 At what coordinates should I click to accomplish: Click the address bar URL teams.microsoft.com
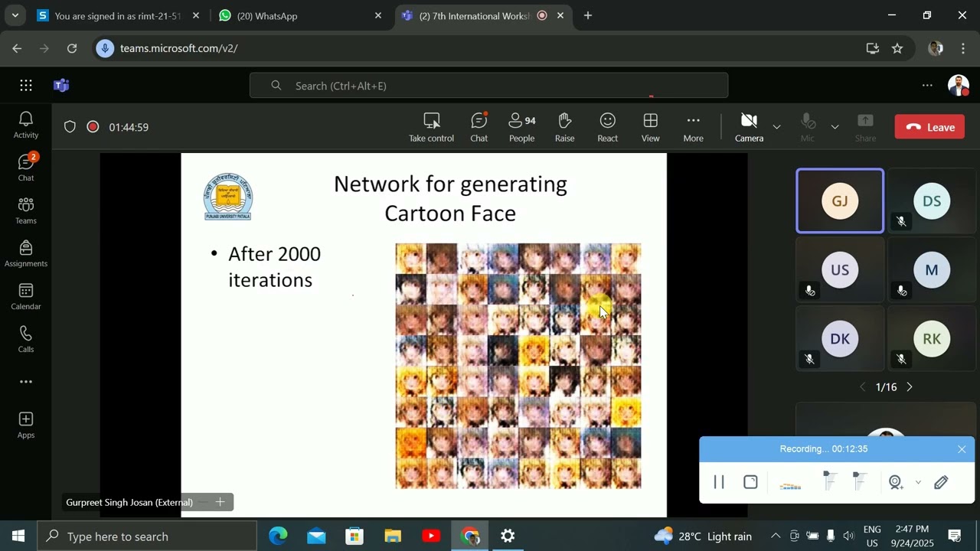point(178,48)
